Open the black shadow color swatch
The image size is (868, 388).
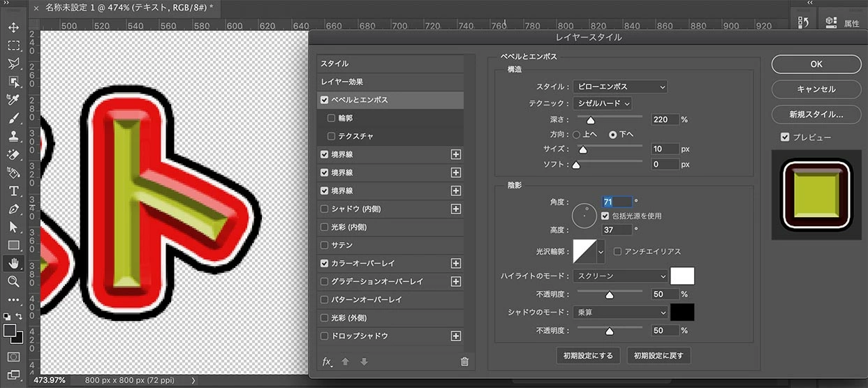[x=682, y=312]
